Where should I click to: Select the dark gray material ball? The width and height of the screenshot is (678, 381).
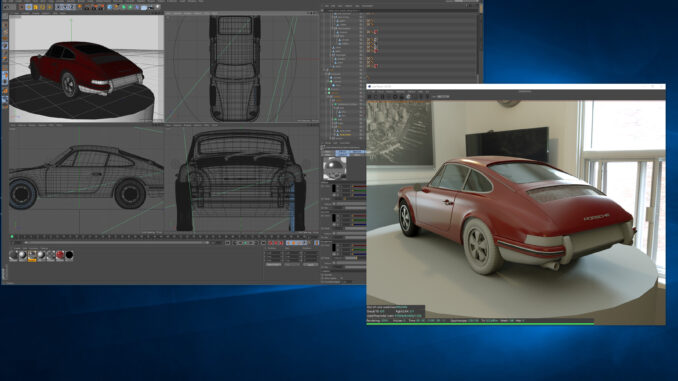point(13,255)
